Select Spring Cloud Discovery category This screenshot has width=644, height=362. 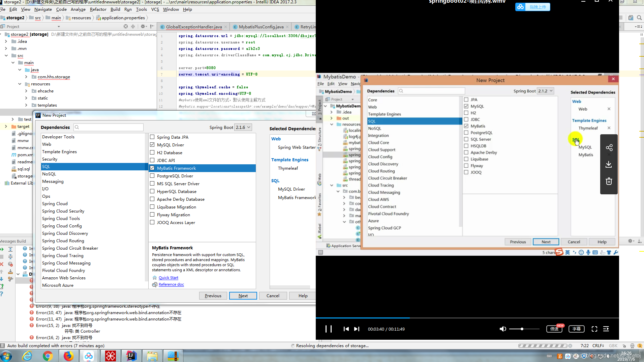[65, 233]
